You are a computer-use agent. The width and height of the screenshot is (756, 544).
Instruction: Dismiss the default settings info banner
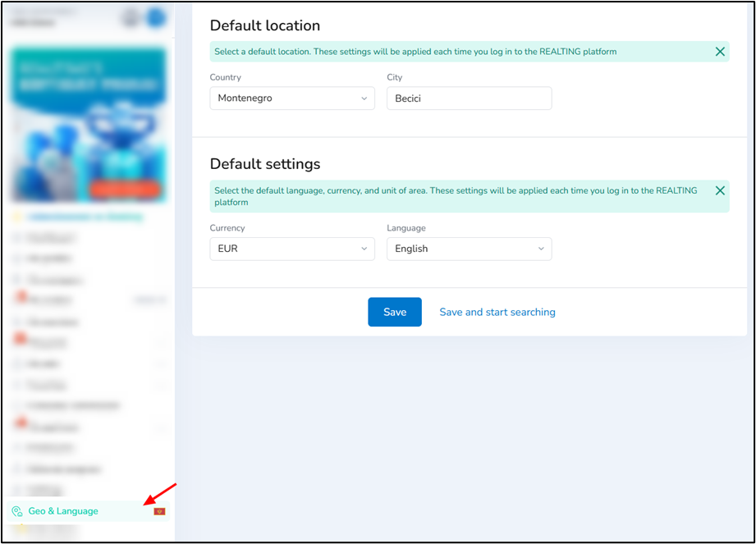click(720, 190)
